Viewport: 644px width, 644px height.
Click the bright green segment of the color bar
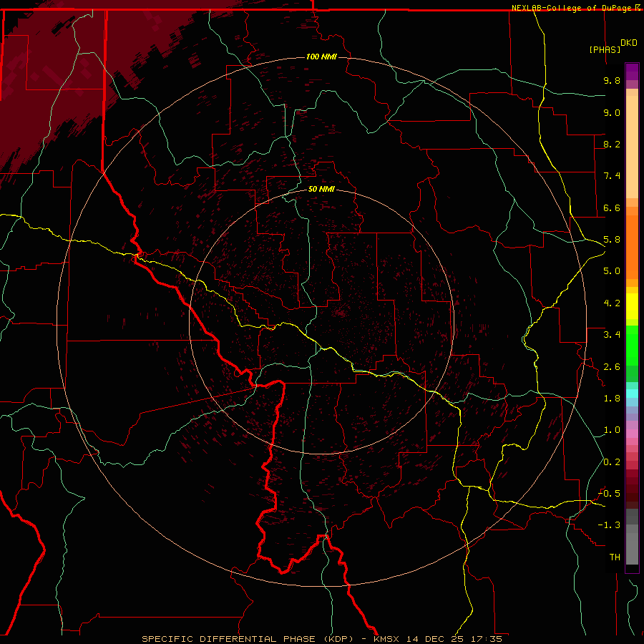[632, 345]
